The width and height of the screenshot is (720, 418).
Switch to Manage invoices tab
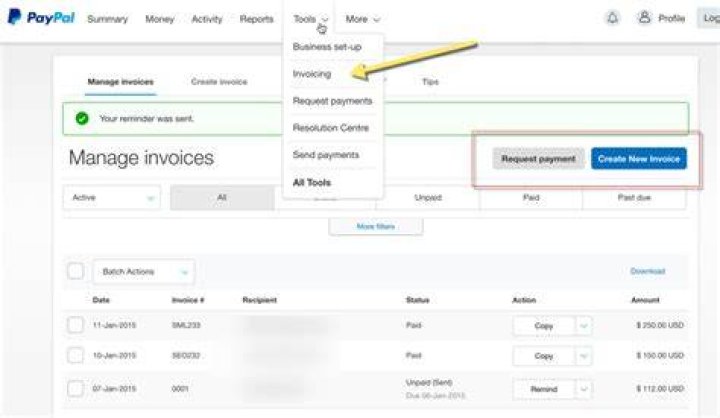120,82
